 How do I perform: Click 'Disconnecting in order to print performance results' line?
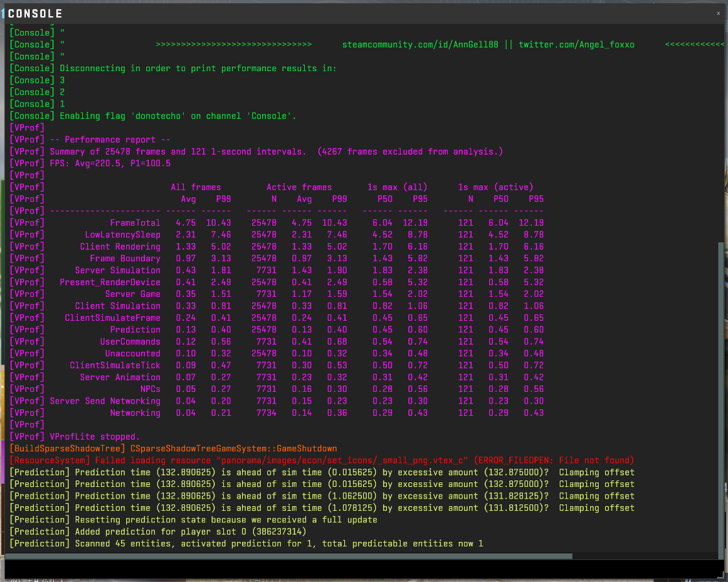(173, 69)
